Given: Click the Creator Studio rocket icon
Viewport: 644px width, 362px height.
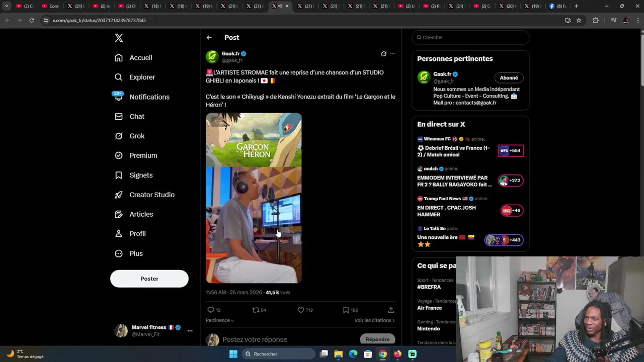Looking at the screenshot, I should (x=119, y=195).
